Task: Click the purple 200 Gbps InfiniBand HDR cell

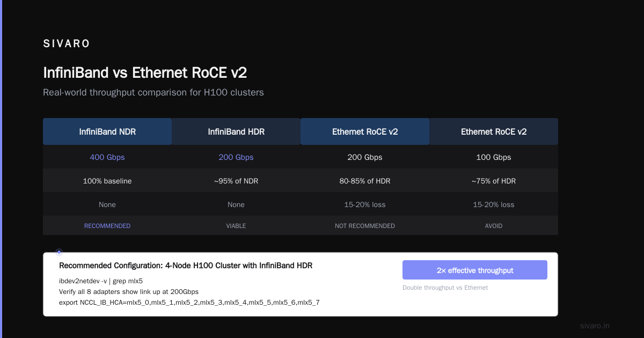Action: pos(236,157)
